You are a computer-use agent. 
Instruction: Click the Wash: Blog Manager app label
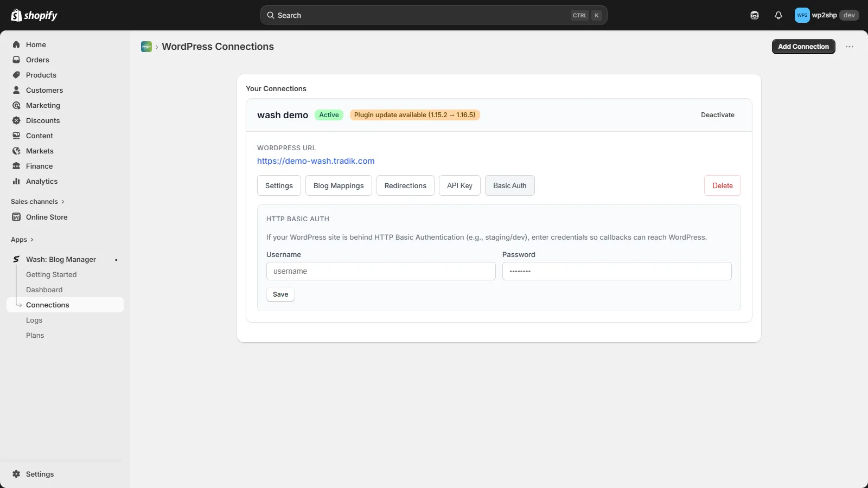point(61,259)
